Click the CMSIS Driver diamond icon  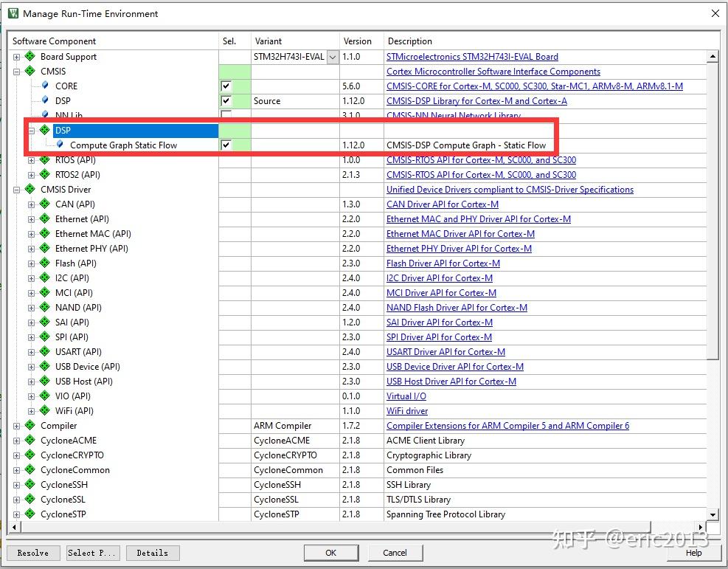coord(30,189)
